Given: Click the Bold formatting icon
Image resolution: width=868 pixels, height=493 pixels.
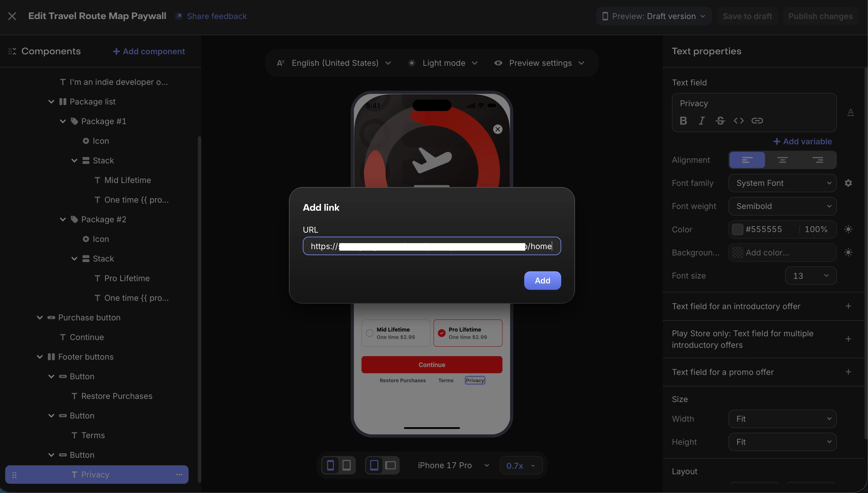Looking at the screenshot, I should click(x=683, y=121).
